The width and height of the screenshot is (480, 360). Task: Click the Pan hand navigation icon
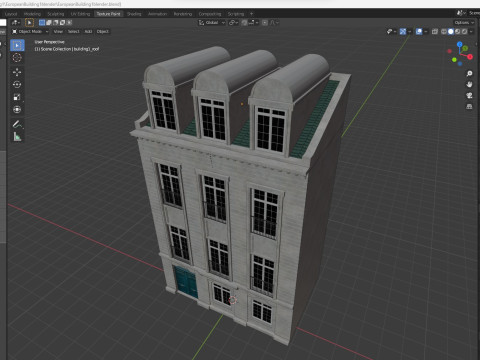point(469,84)
